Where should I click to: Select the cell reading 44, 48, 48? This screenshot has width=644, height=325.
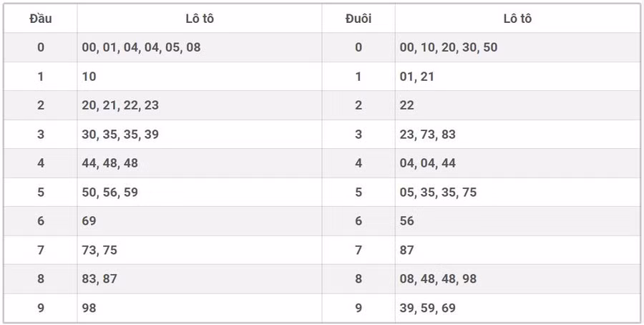pyautogui.click(x=110, y=163)
